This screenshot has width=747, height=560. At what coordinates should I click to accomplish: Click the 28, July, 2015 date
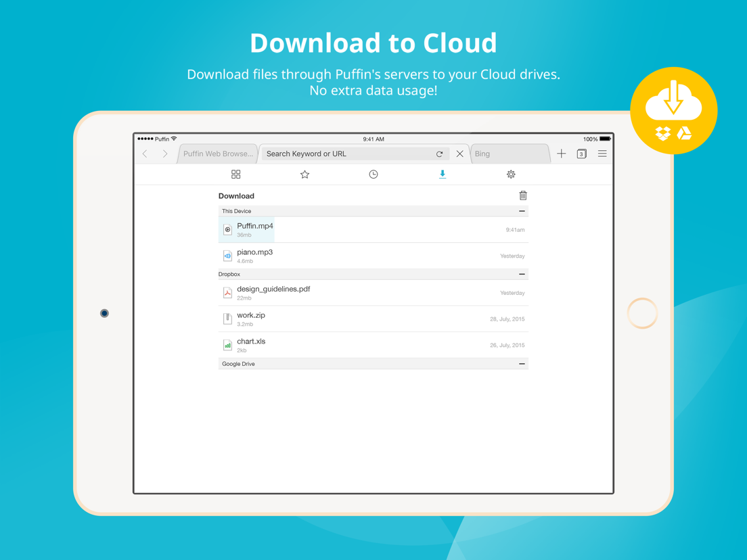(x=507, y=319)
